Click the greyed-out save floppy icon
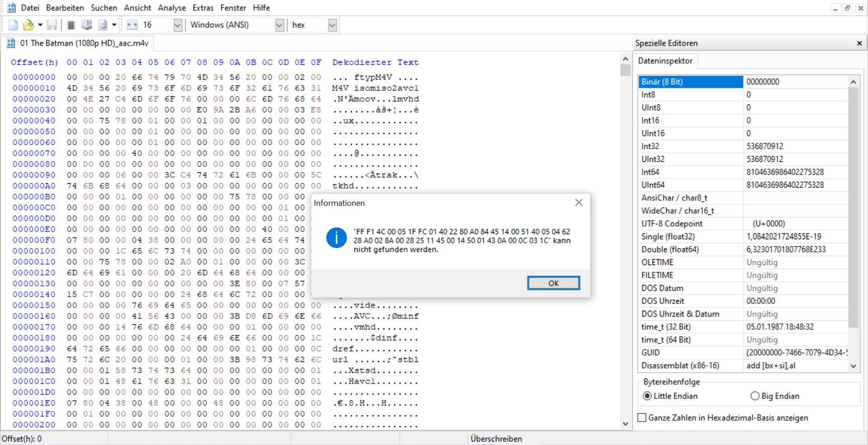The height and width of the screenshot is (445, 868). pyautogui.click(x=52, y=25)
